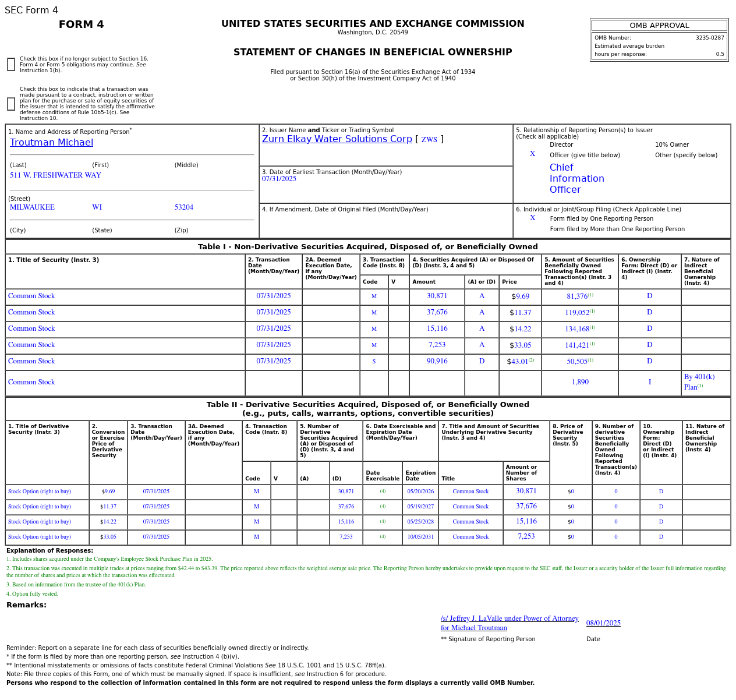Click the 119,052 beneficially owned amount
The height and width of the screenshot is (700, 736).
coord(577,313)
